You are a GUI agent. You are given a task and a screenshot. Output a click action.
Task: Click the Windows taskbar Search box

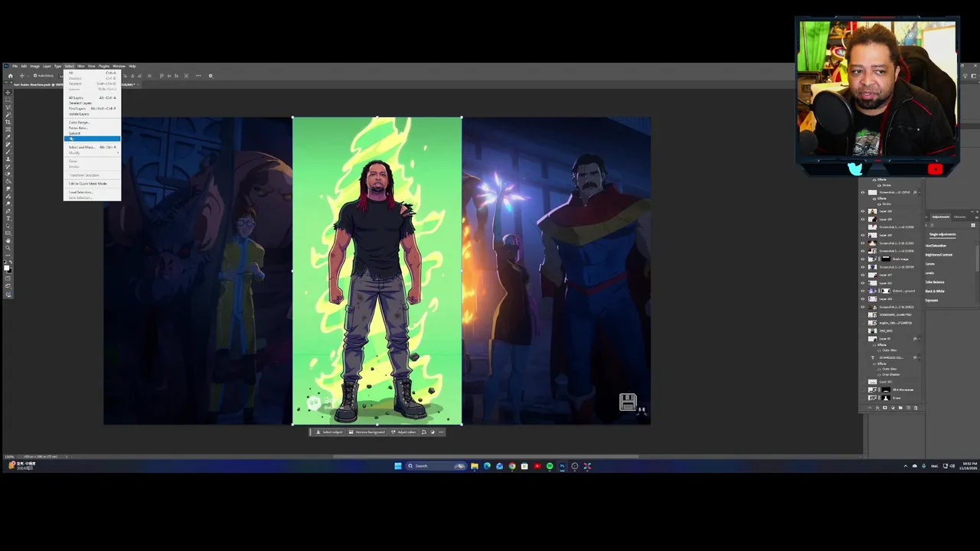click(436, 466)
